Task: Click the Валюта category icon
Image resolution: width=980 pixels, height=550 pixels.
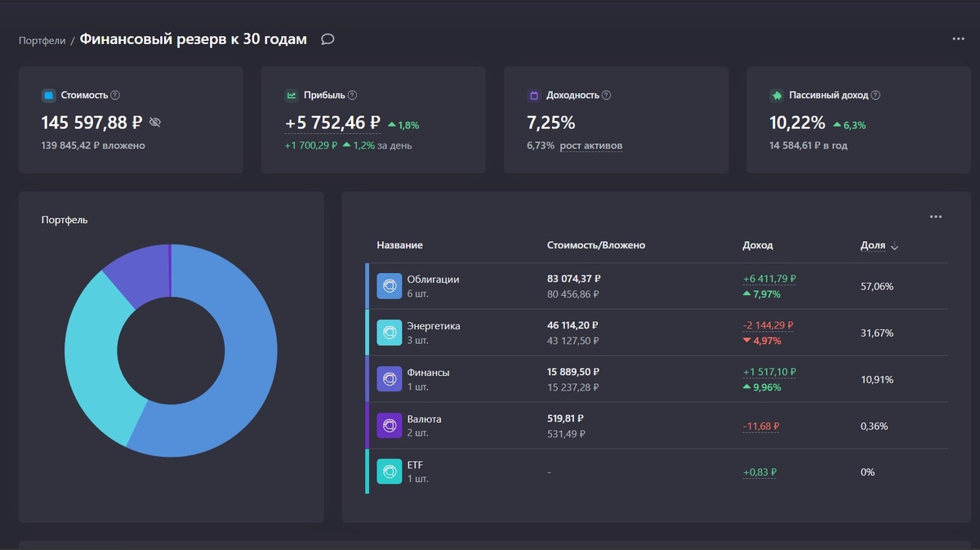Action: pos(389,426)
